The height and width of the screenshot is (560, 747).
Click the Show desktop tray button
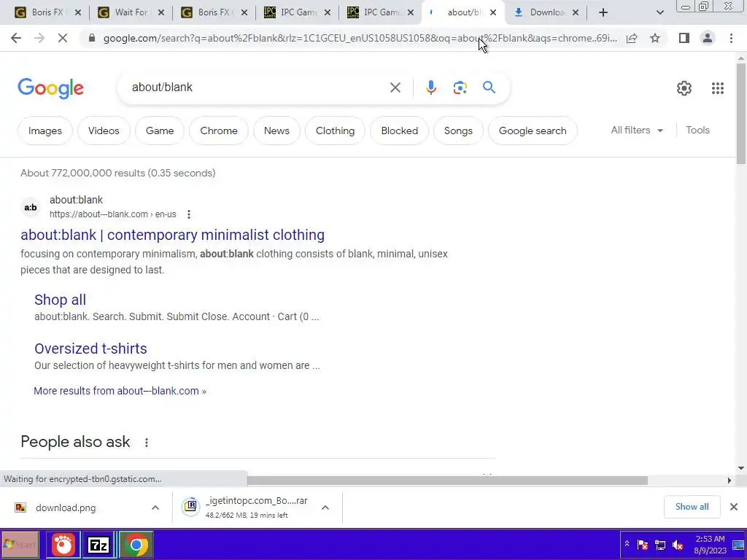click(738, 545)
